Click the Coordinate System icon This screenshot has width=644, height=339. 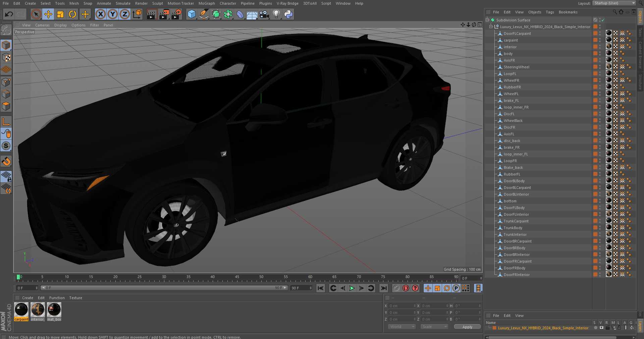pos(137,14)
